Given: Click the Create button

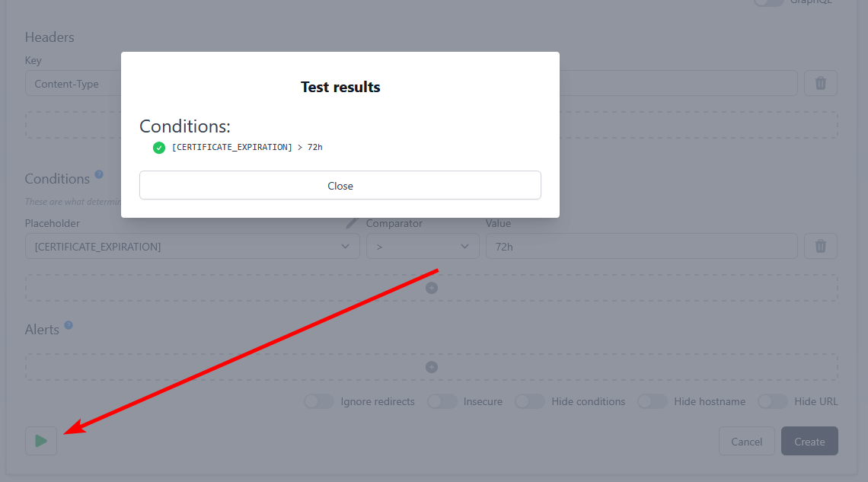Looking at the screenshot, I should pyautogui.click(x=809, y=442).
